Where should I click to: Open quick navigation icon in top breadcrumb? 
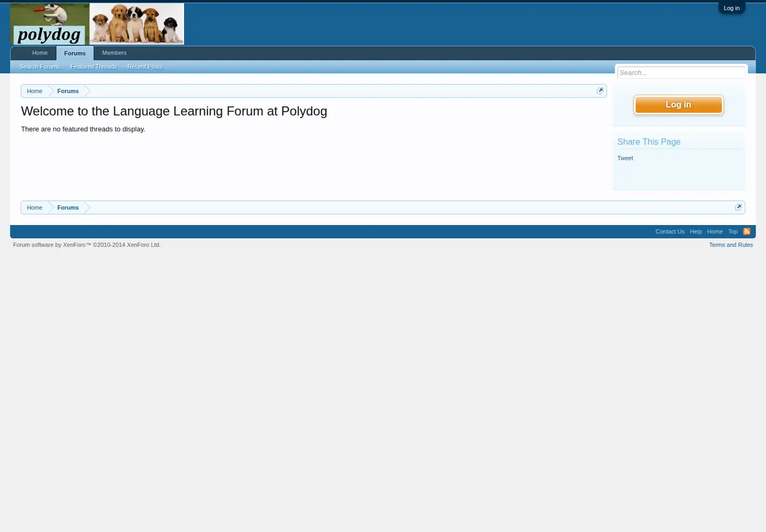pyautogui.click(x=600, y=91)
